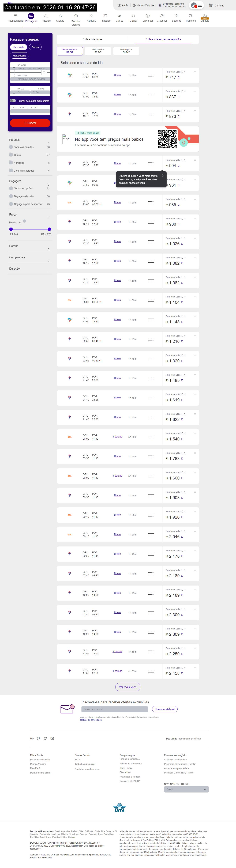Image resolution: width=236 pixels, height=868 pixels.
Task: Open the Instagram footer icon
Action: tap(39, 738)
